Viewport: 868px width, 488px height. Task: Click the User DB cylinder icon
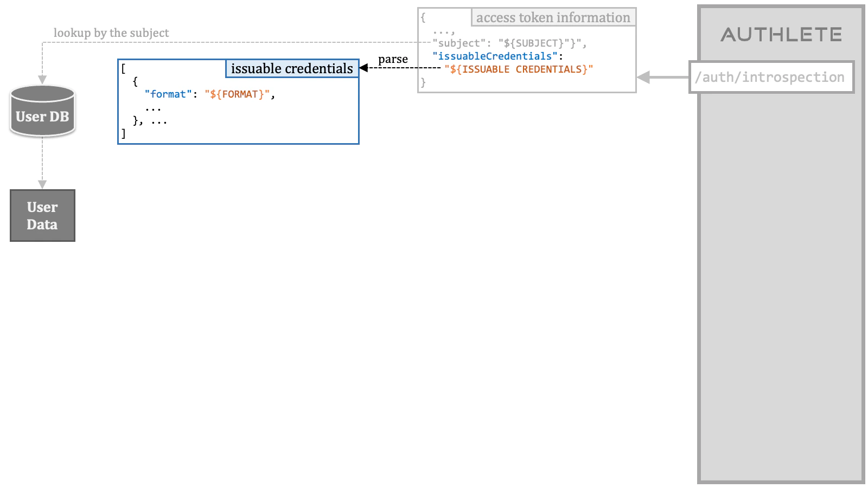coord(42,111)
